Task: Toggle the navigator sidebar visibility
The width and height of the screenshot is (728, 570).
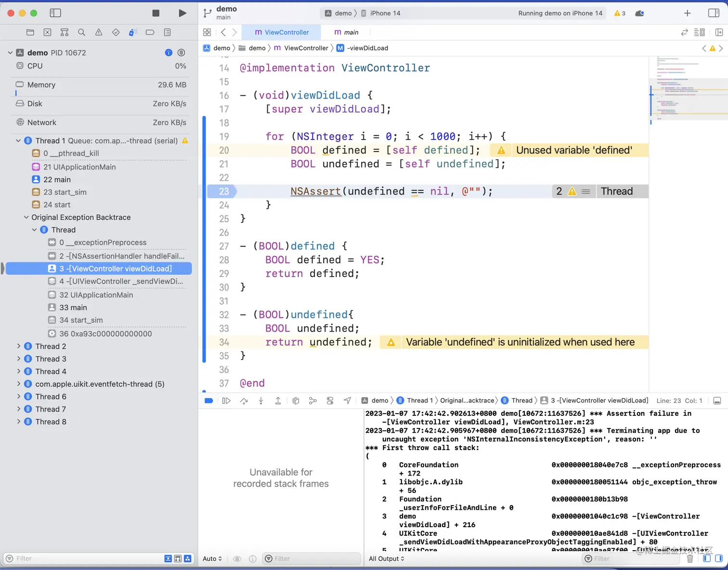Action: tap(55, 13)
